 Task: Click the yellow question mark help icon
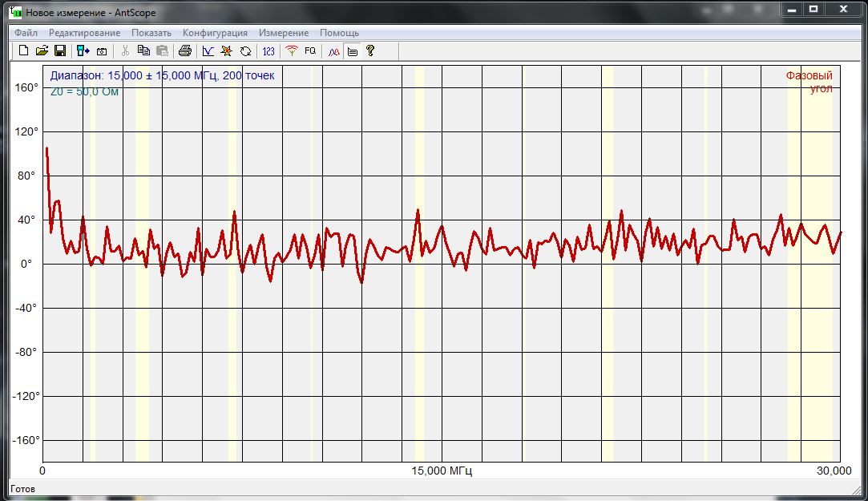point(370,51)
